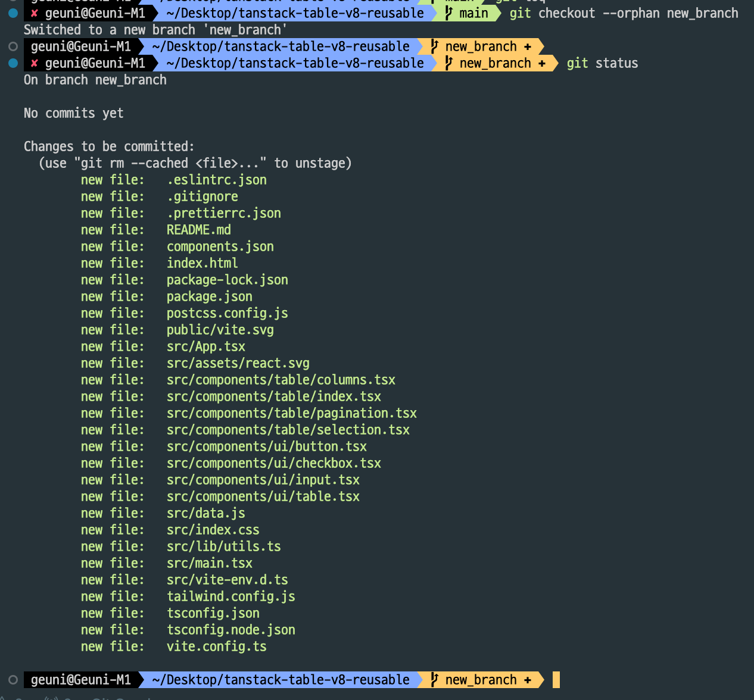Open the src/components/ui/checkbox.tsx file path

(x=274, y=463)
